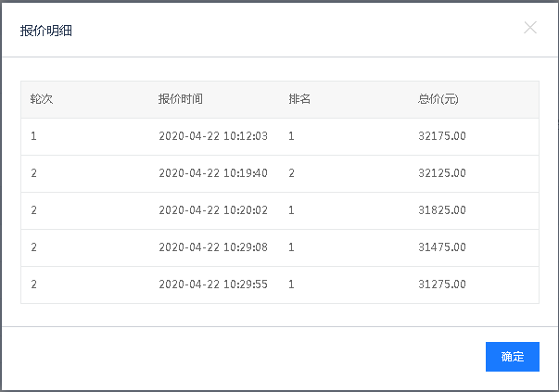Click the total price 32175.00
This screenshot has height=392, width=559.
(442, 136)
